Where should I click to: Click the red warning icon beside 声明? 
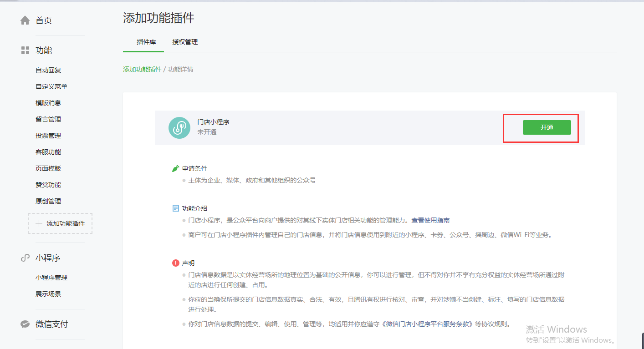pyautogui.click(x=175, y=263)
